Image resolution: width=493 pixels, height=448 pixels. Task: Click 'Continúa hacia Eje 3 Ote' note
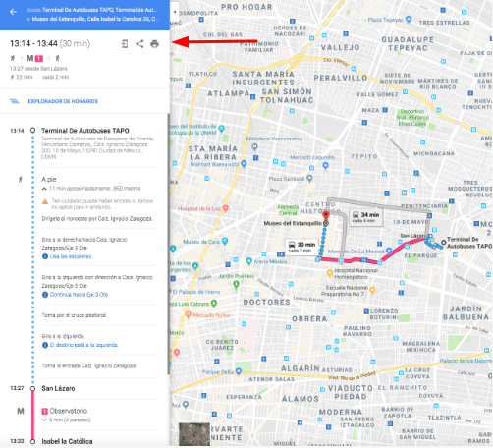click(x=79, y=295)
